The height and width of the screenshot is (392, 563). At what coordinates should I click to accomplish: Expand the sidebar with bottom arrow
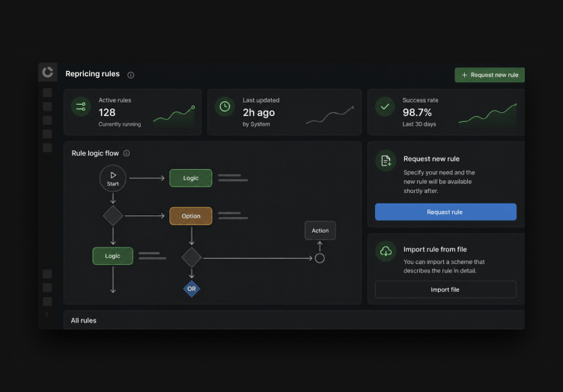47,314
